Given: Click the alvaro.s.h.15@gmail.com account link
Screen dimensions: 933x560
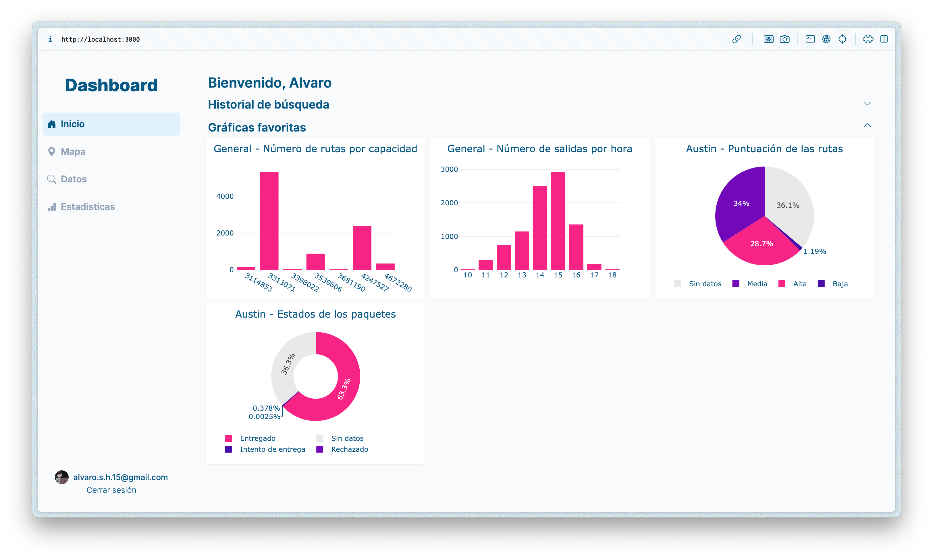Looking at the screenshot, I should 120,477.
